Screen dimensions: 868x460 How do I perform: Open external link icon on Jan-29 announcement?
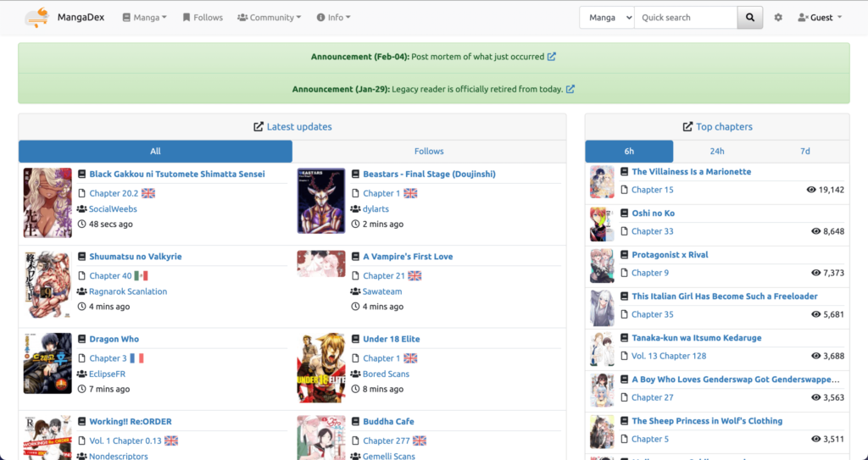[x=570, y=89]
